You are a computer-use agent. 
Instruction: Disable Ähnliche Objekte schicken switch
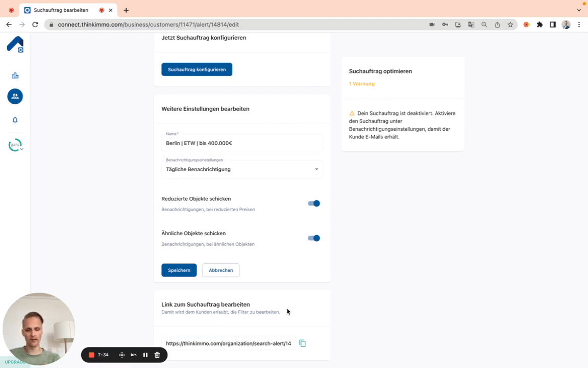click(313, 238)
